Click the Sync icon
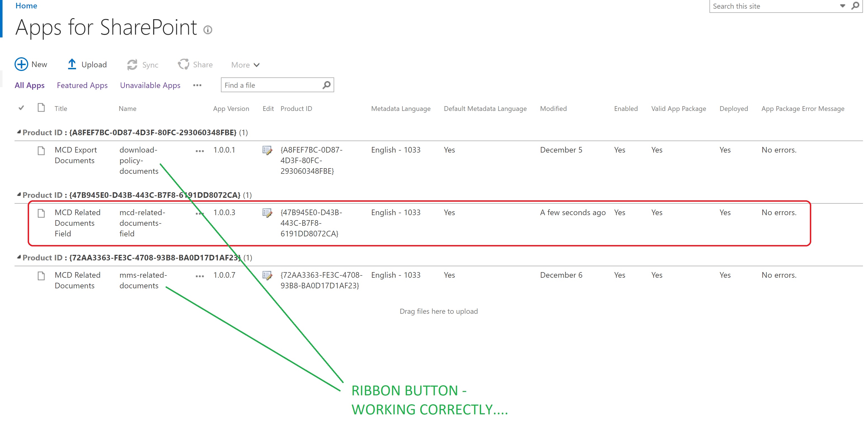The height and width of the screenshot is (423, 868). [x=132, y=64]
